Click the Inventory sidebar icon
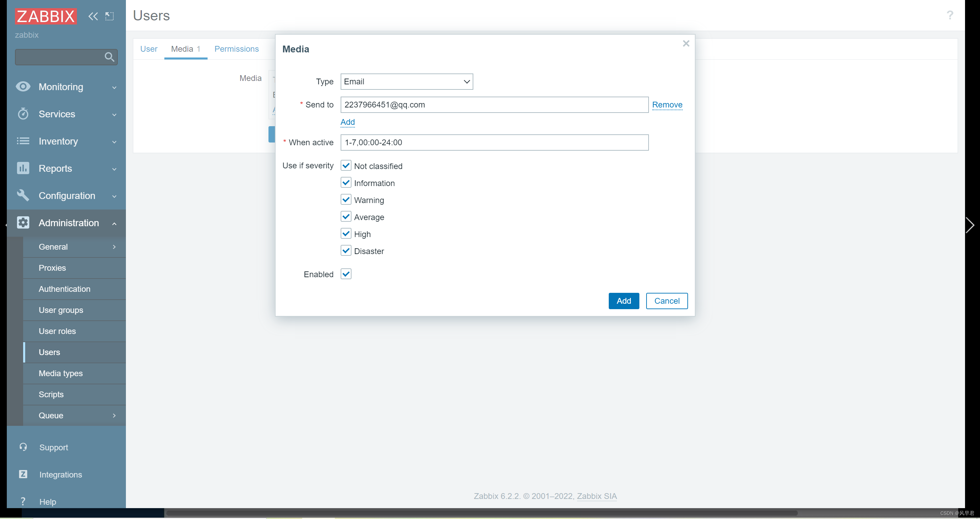Image resolution: width=980 pixels, height=519 pixels. point(23,141)
